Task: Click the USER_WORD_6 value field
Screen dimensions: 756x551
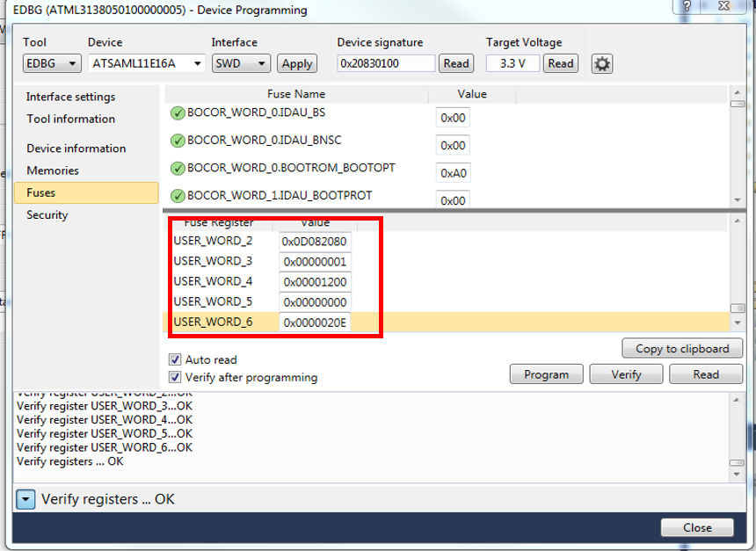Action: 315,323
